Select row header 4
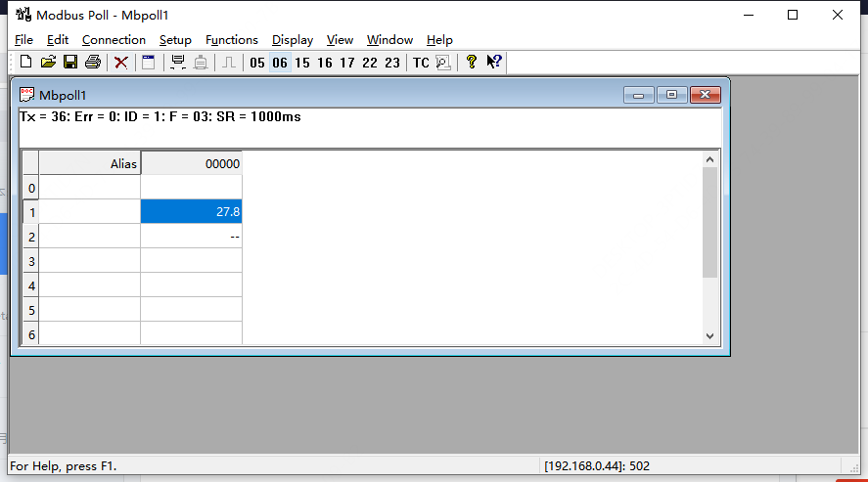The width and height of the screenshot is (868, 482). pyautogui.click(x=31, y=285)
